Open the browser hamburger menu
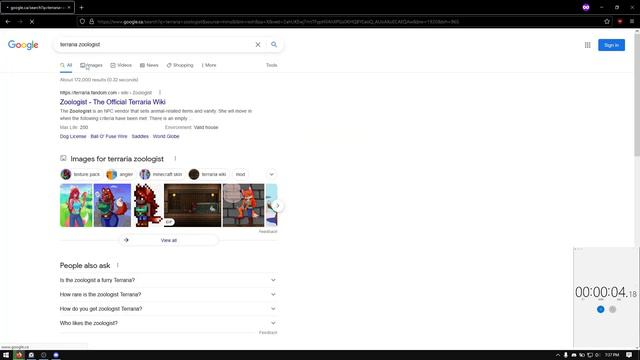This screenshot has width=640, height=360. pos(632,21)
